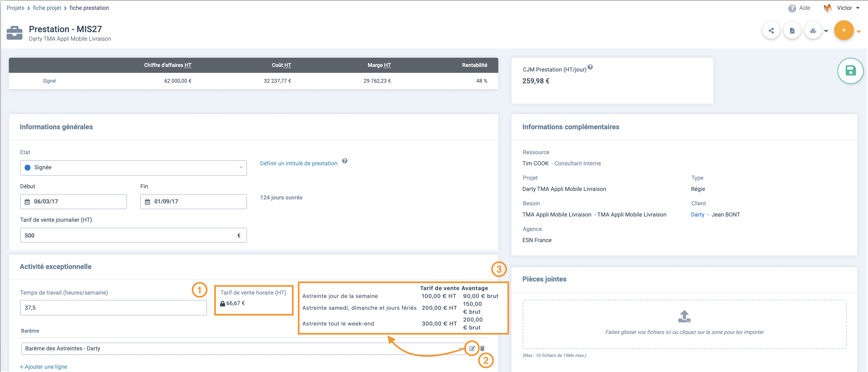Click the upload icon in Pièces jointes
The image size is (868, 372).
coord(684,316)
